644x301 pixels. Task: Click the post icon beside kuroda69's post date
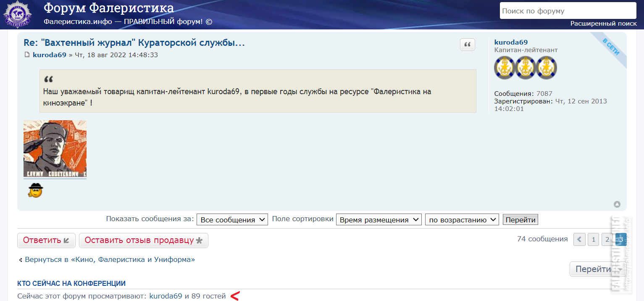pos(27,55)
